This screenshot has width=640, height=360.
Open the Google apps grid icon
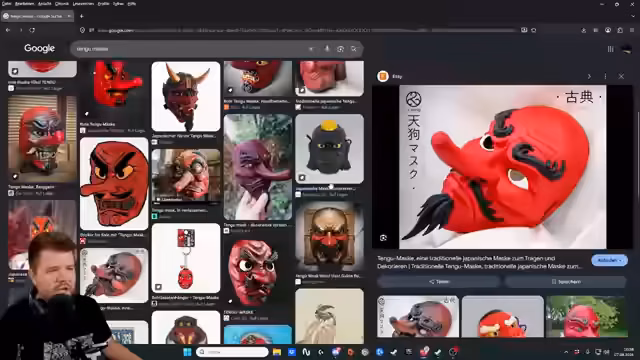tap(611, 49)
